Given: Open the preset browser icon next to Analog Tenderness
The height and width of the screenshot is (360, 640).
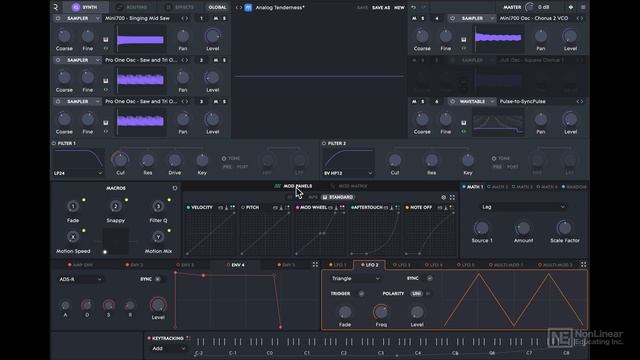Looking at the screenshot, I should click(248, 7).
